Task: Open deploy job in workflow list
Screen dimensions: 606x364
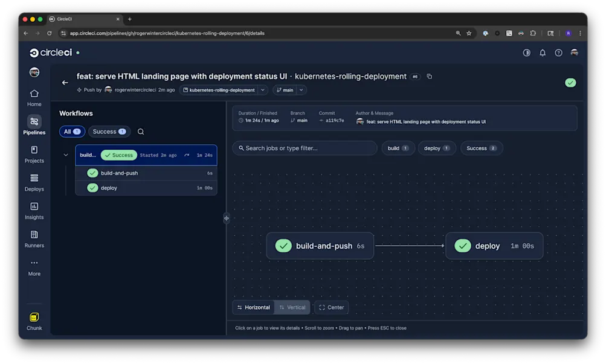Action: pyautogui.click(x=146, y=188)
